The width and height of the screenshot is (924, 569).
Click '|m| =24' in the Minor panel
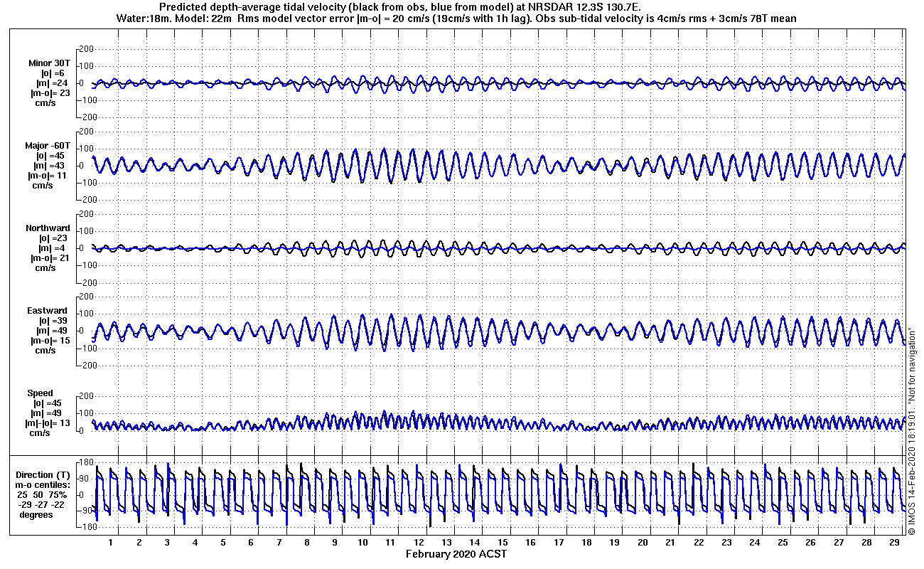52,83
